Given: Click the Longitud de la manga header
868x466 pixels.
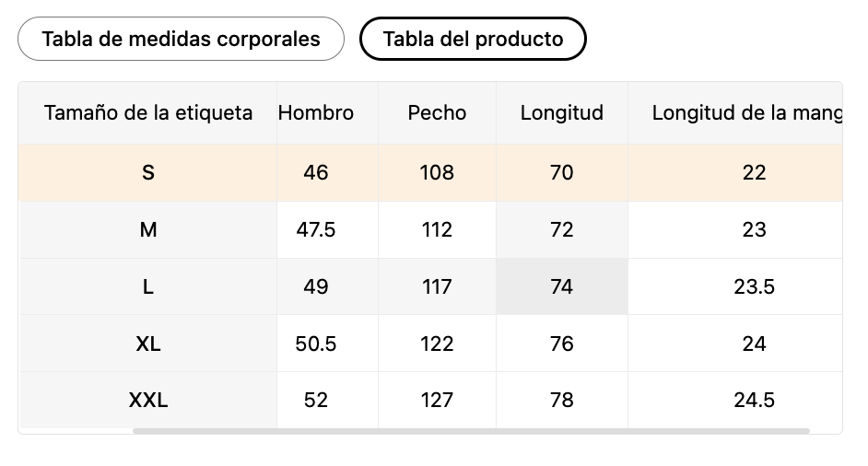Looking at the screenshot, I should coord(746,113).
